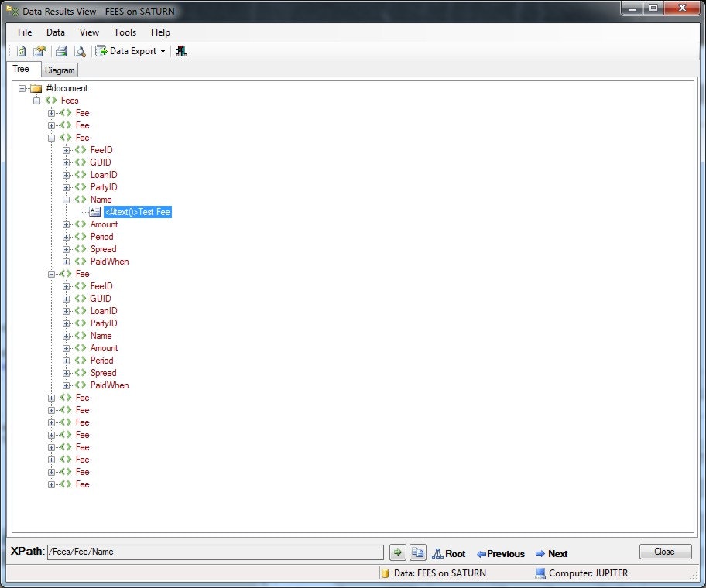Collapse the expanded Fees node
706x588 pixels.
point(36,100)
